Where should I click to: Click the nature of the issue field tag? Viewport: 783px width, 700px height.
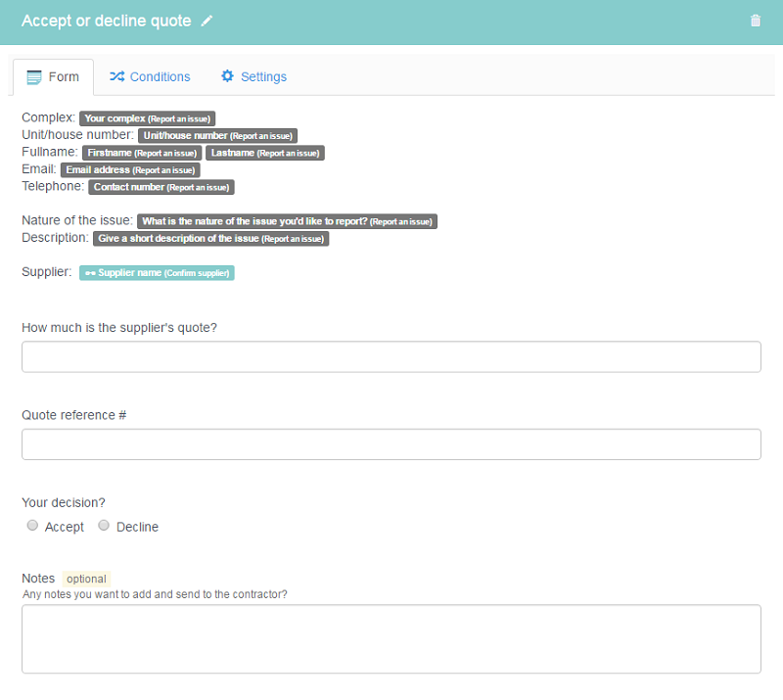[x=287, y=221]
